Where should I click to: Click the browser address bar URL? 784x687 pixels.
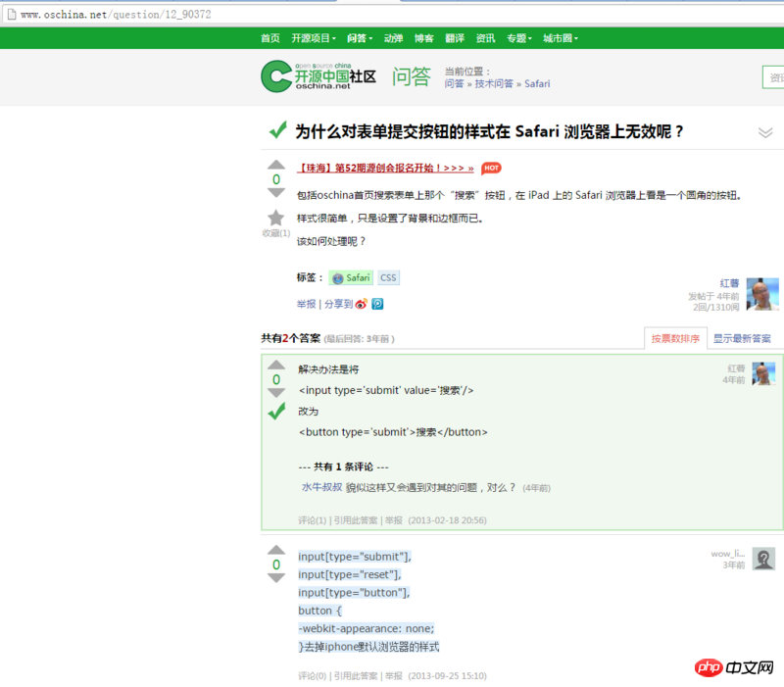coord(116,15)
